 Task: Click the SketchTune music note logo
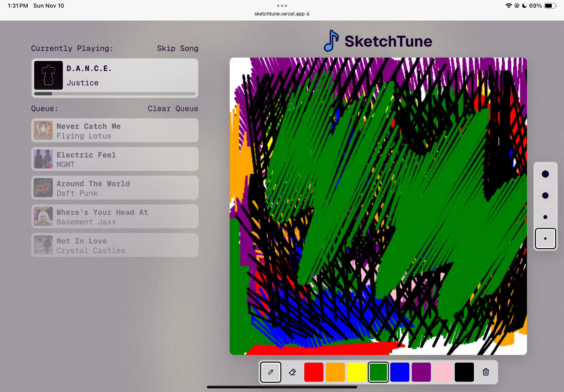pos(331,41)
